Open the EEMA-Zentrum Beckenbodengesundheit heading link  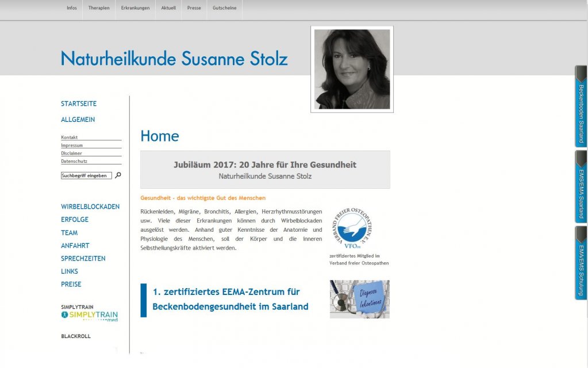pyautogui.click(x=230, y=299)
